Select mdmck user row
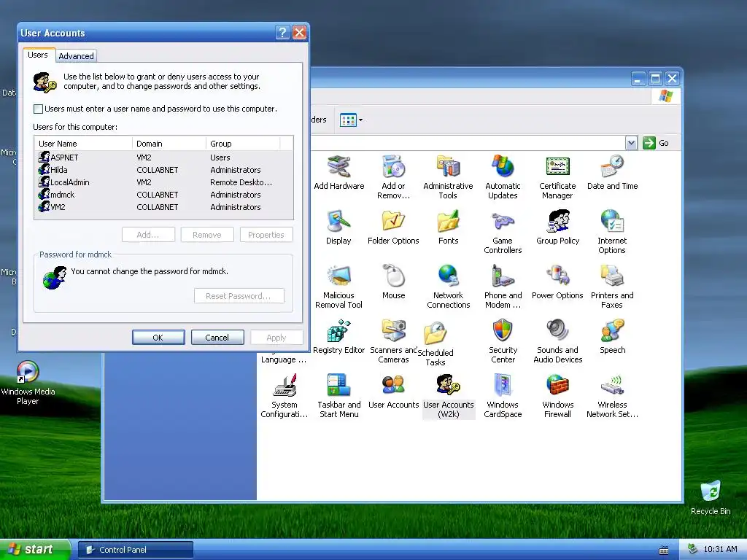Image resolution: width=747 pixels, height=560 pixels. pyautogui.click(x=163, y=194)
